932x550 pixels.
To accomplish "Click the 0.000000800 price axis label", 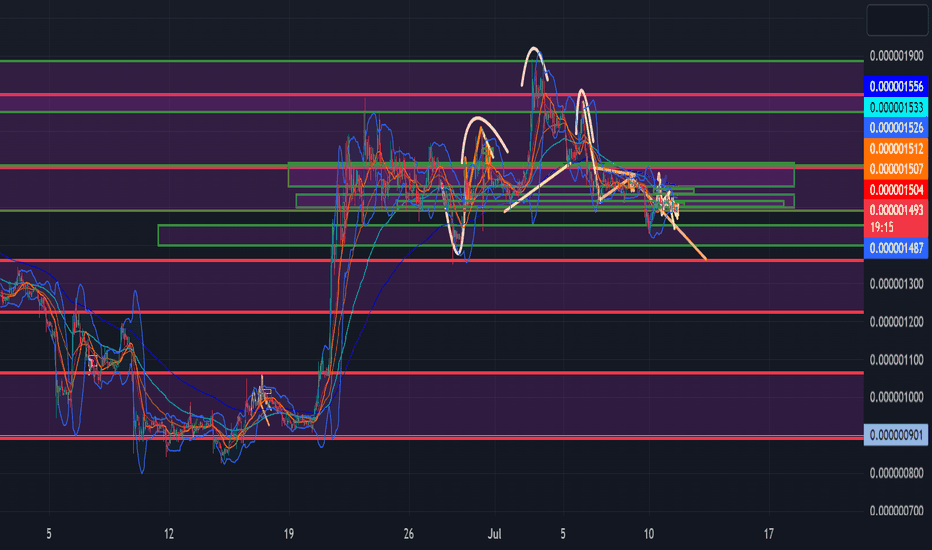I will click(x=896, y=473).
